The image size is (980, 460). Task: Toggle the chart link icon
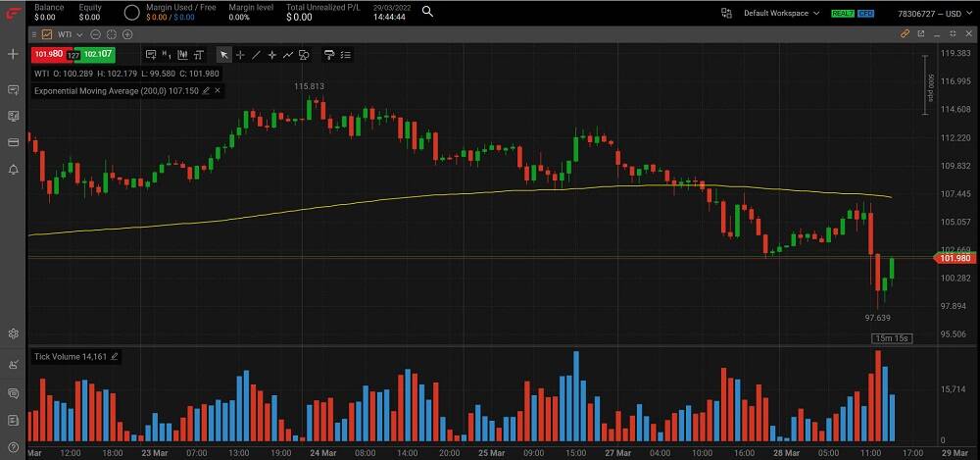tap(906, 33)
